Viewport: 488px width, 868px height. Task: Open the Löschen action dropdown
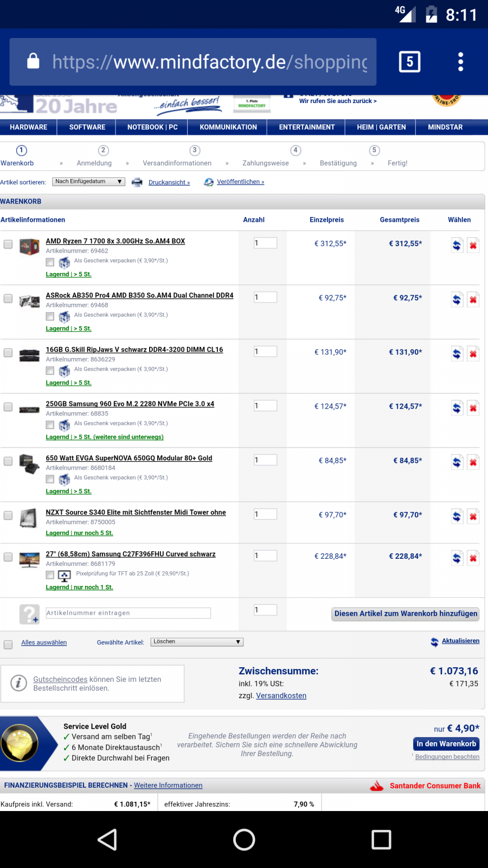click(x=197, y=642)
